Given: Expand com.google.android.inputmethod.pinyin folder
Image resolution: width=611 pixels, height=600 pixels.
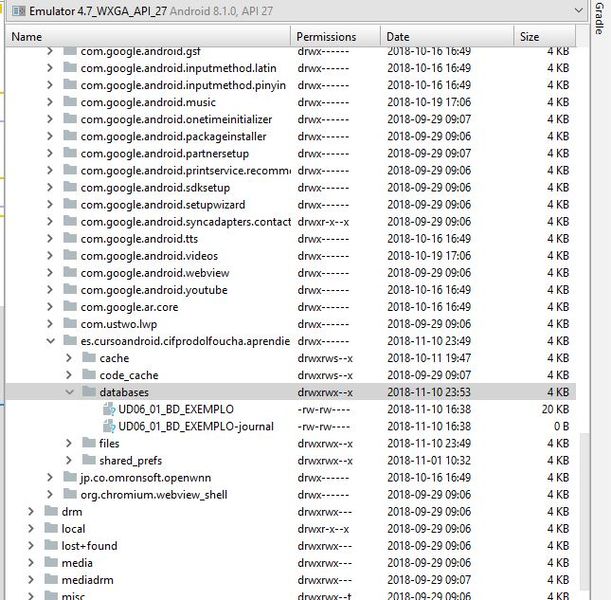Looking at the screenshot, I should [x=49, y=85].
